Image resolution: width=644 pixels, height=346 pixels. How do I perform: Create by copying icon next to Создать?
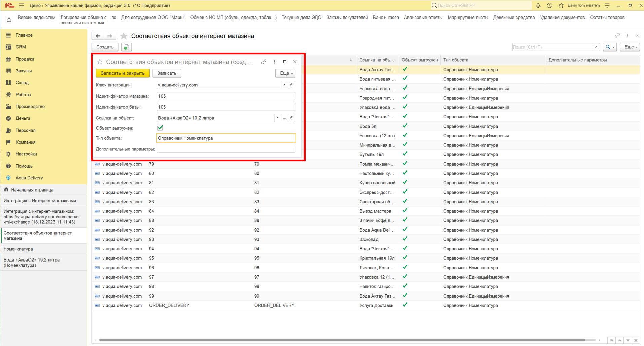126,47
